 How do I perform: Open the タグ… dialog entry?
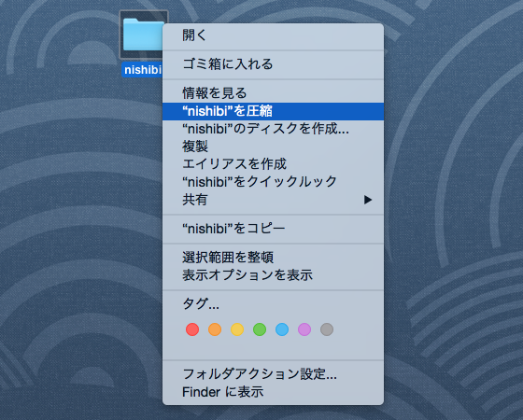pos(273,304)
